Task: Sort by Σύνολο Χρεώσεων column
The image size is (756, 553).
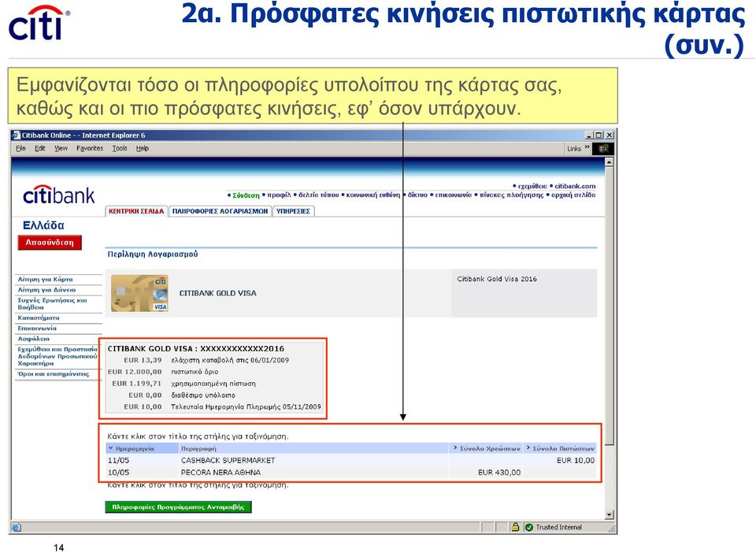Action: click(487, 448)
